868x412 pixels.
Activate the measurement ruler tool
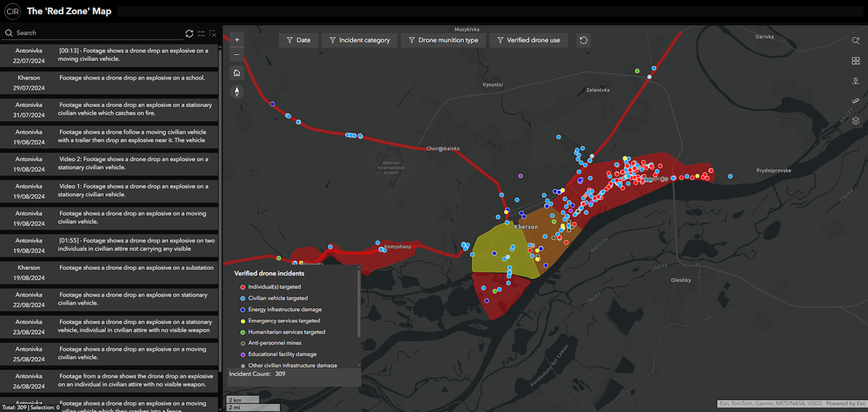(855, 101)
